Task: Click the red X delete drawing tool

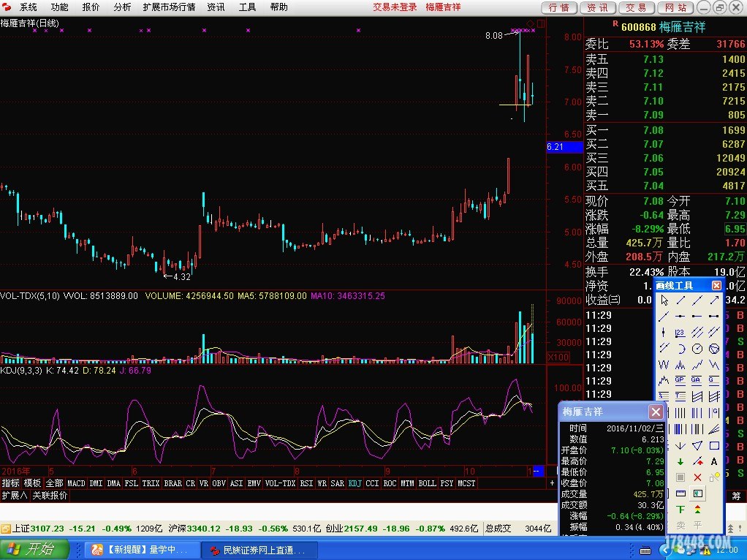Action: click(x=697, y=477)
